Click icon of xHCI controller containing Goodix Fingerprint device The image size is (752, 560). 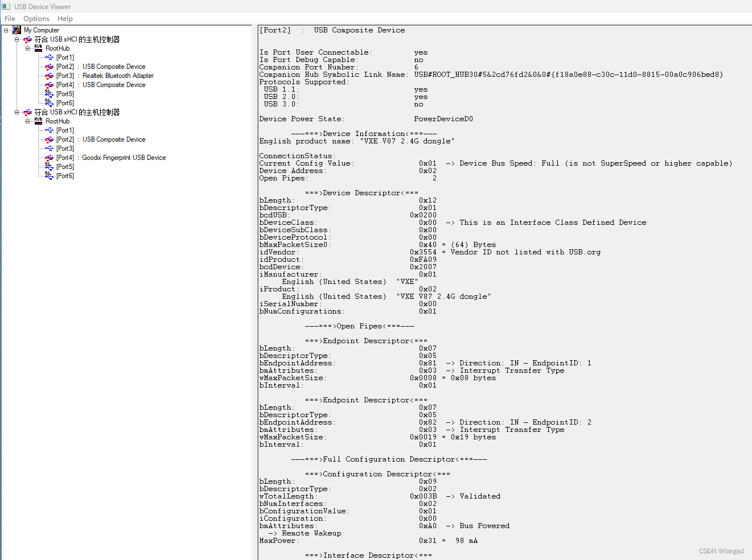(27, 112)
